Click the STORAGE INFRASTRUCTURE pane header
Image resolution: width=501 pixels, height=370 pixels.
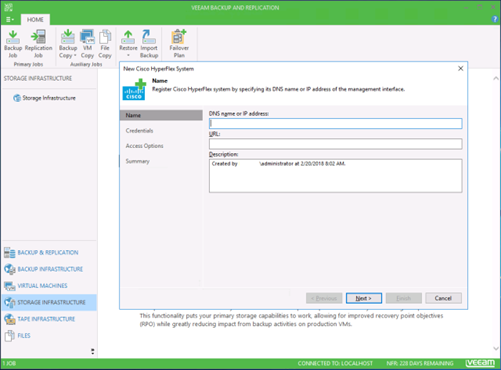tap(38, 78)
